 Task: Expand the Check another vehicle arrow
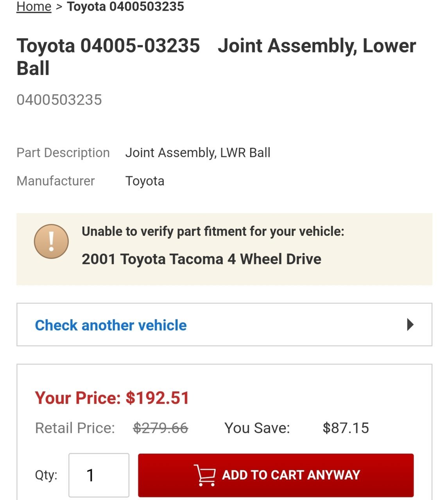coord(410,324)
